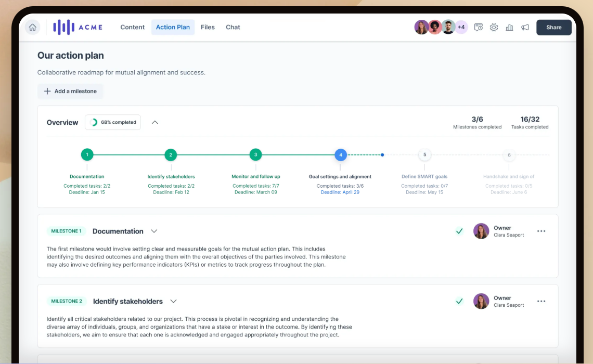Open the announcements megaphone icon
This screenshot has height=364, width=593.
click(x=525, y=27)
